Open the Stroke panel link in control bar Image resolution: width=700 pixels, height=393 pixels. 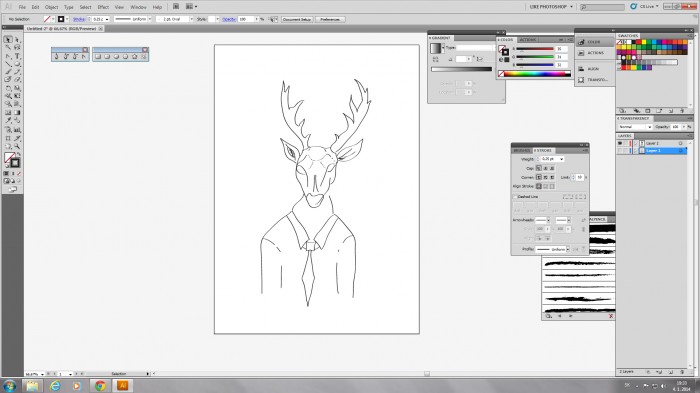click(x=79, y=19)
